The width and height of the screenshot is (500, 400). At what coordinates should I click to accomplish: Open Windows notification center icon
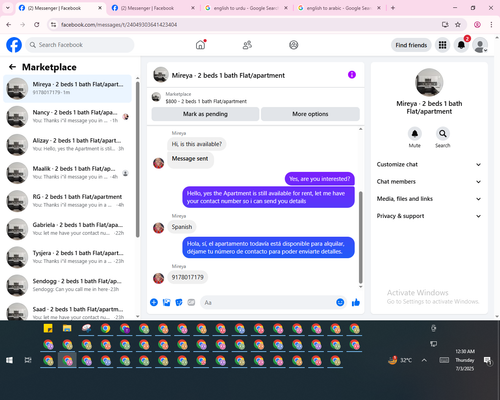pos(488,360)
